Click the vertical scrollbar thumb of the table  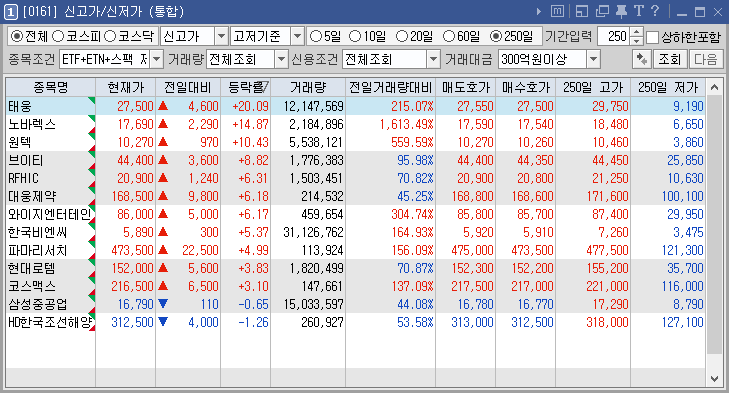tap(714, 224)
